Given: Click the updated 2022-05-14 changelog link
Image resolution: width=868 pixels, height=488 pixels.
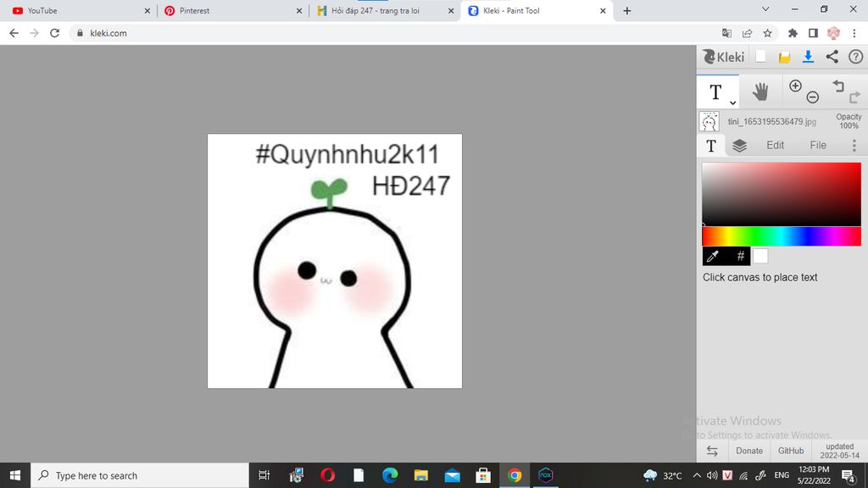Looking at the screenshot, I should pos(839,451).
